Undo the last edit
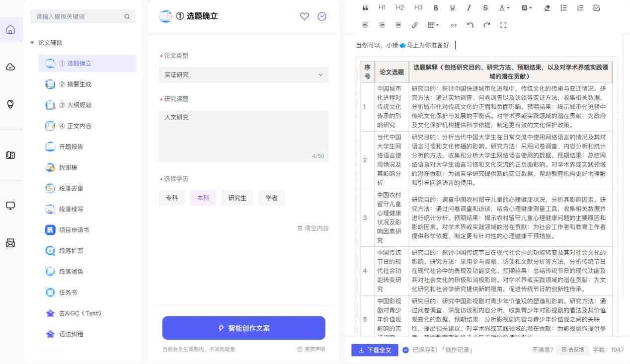The image size is (630, 364). click(470, 25)
